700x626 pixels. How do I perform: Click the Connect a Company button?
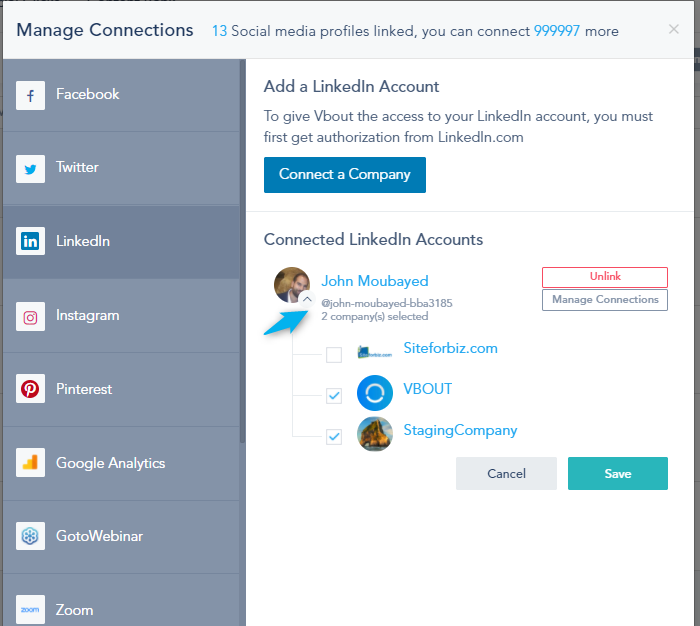pos(345,175)
